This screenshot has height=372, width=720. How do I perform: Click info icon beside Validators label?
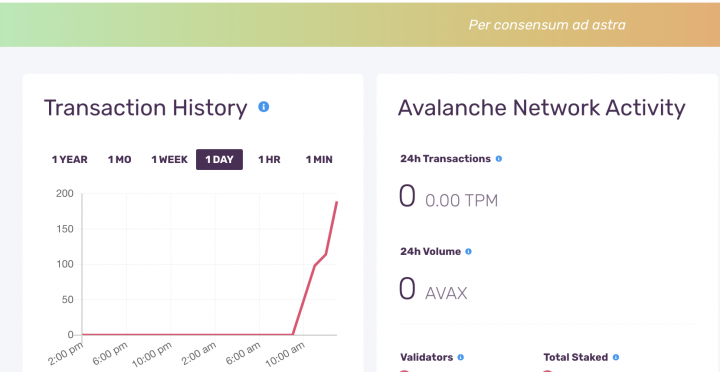pyautogui.click(x=461, y=357)
